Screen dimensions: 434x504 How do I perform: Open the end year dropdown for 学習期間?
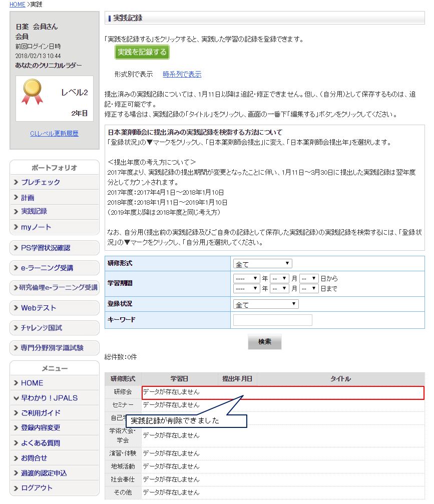point(247,288)
